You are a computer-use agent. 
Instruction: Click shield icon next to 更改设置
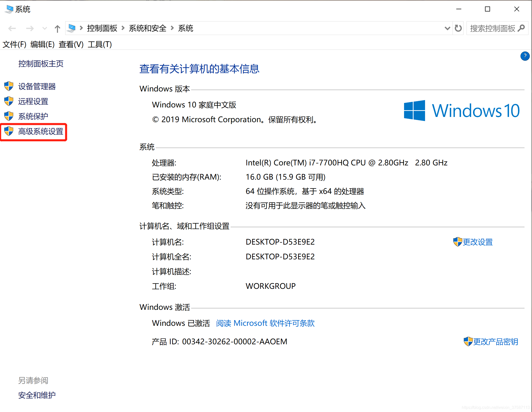458,242
